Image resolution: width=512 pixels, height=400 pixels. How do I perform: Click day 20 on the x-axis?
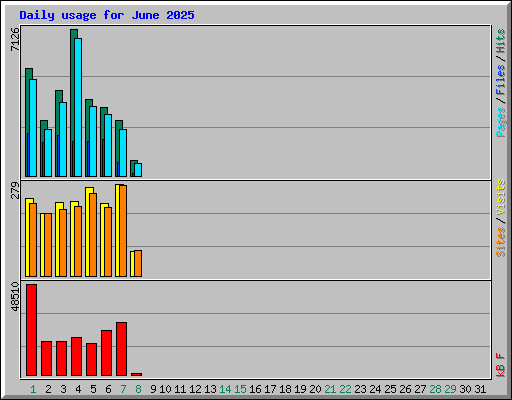click(315, 389)
